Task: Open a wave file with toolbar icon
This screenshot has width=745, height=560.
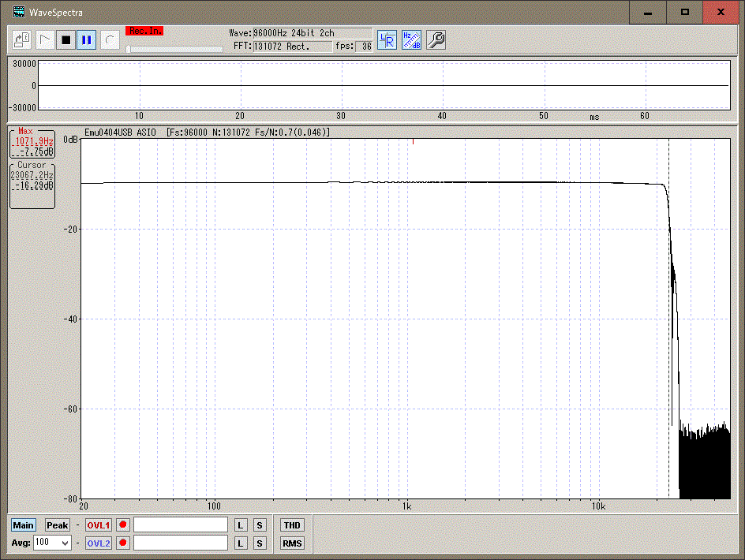Action: [21, 40]
